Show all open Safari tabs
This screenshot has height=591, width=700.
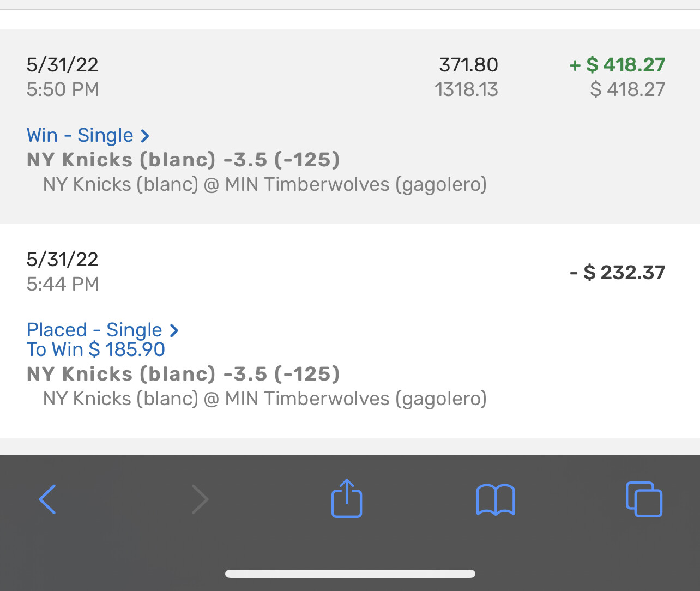coord(644,499)
